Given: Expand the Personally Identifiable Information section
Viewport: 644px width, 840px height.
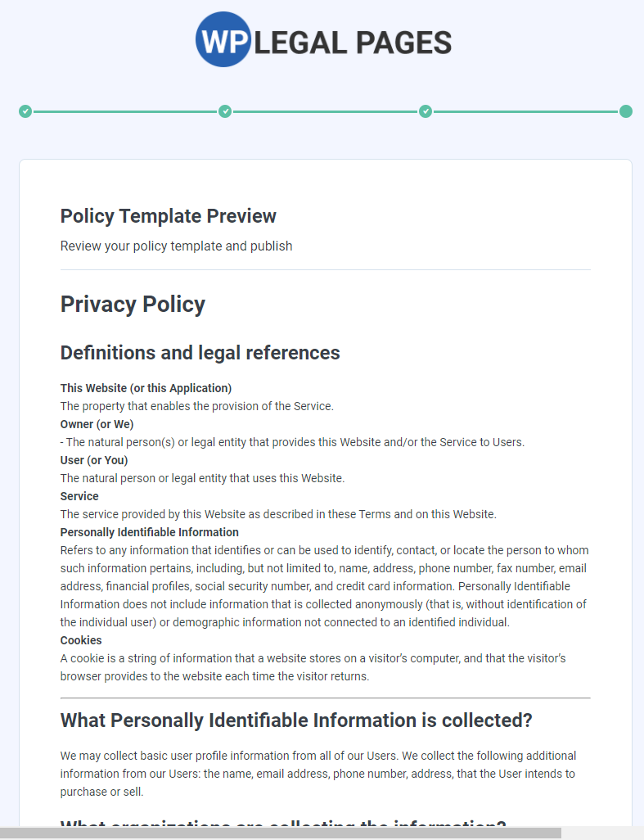Looking at the screenshot, I should 149,532.
